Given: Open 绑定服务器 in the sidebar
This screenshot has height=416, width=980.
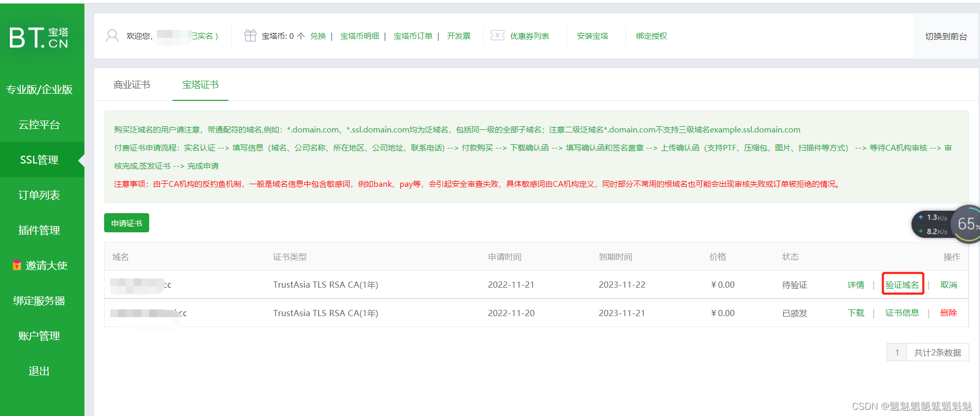Looking at the screenshot, I should click(39, 301).
